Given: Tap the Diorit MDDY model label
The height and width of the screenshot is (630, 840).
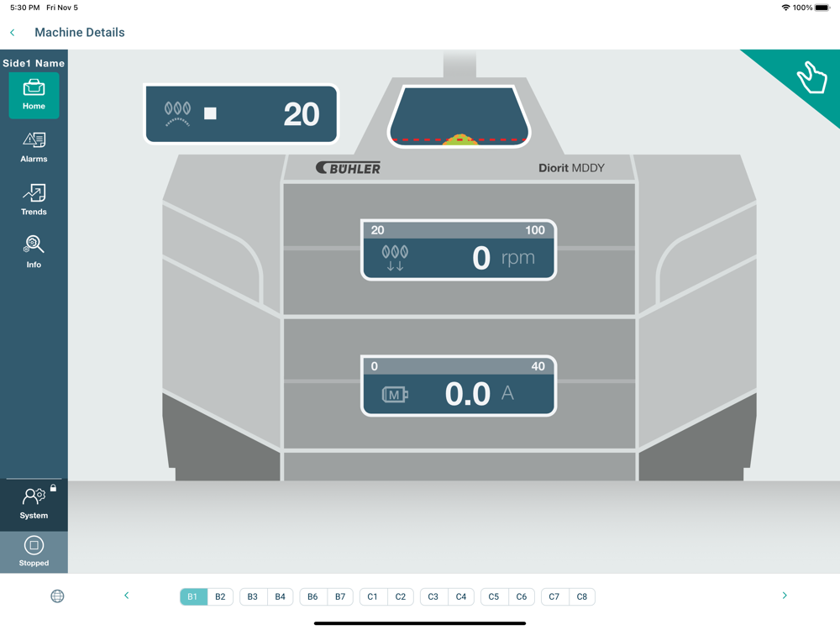Looking at the screenshot, I should click(571, 168).
